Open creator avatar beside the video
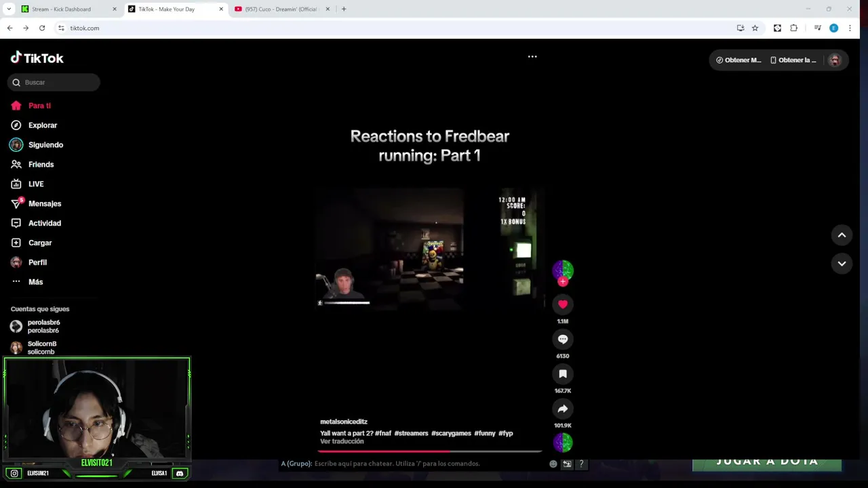 tap(563, 270)
